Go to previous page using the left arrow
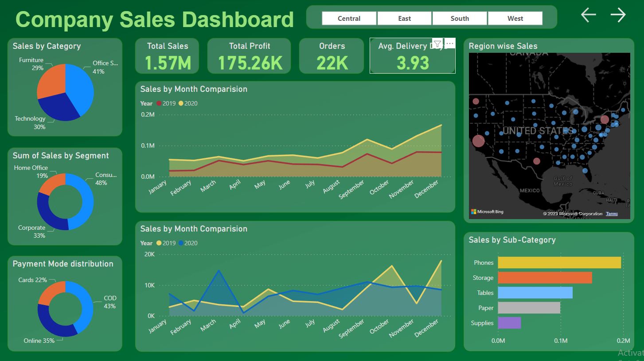Screen dimensions: 644x361 pos(588,15)
